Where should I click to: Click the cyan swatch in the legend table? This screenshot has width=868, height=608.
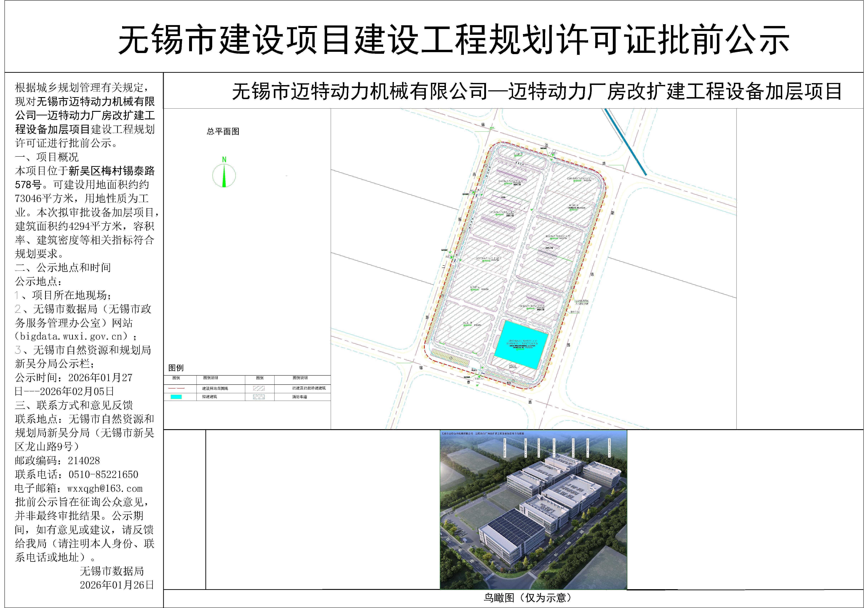176,397
